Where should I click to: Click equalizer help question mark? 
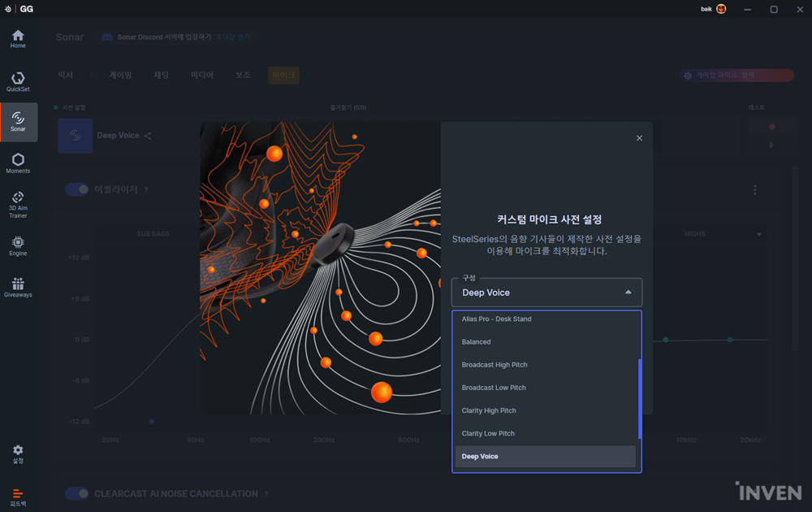pos(146,189)
